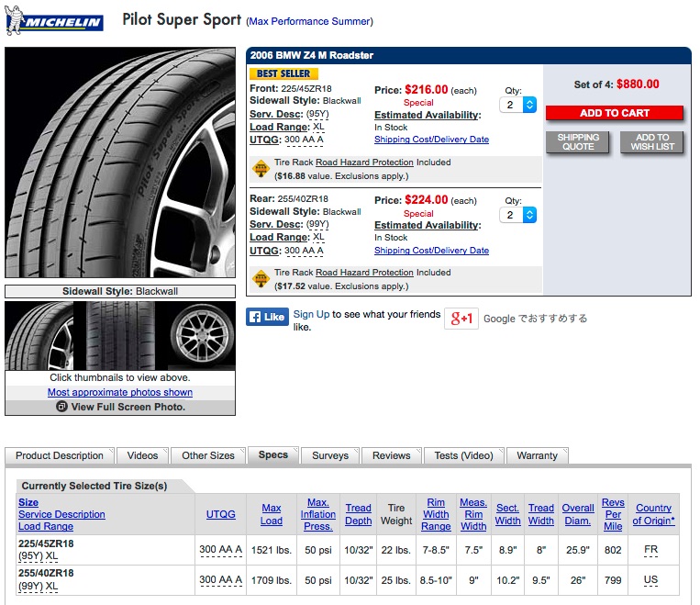Click Meas. Rim Width column header
Screen dimensions: 700x605
473,514
